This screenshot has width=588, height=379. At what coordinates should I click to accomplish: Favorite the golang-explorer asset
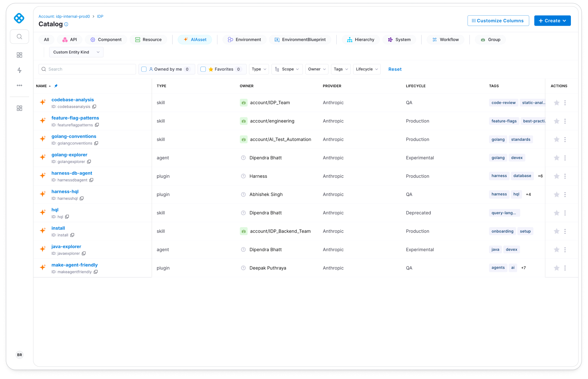tap(556, 158)
